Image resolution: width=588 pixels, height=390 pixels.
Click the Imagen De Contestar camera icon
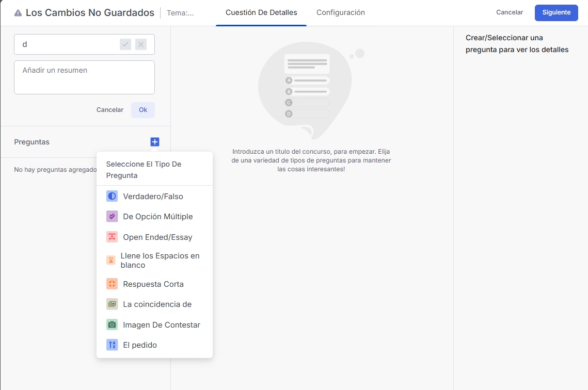[112, 324]
